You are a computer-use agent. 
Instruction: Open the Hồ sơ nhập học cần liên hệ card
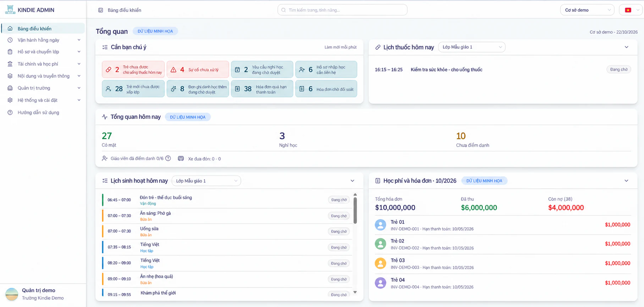pyautogui.click(x=326, y=69)
